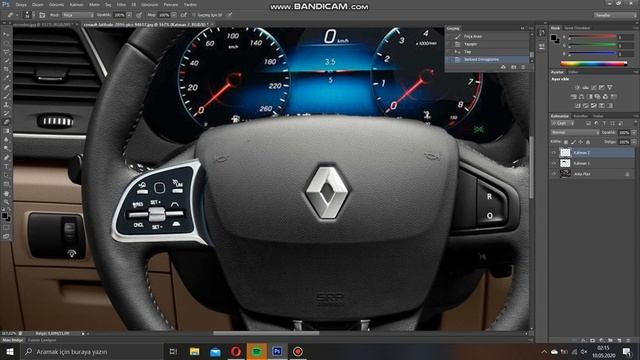This screenshot has width=640, height=360.
Task: Open the layer blend mode Normal dropdown
Action: [x=575, y=133]
